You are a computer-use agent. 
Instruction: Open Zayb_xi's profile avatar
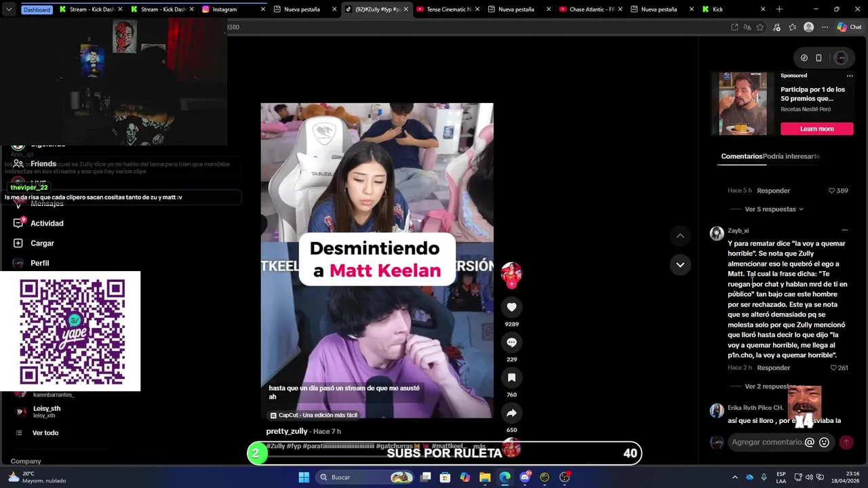717,234
